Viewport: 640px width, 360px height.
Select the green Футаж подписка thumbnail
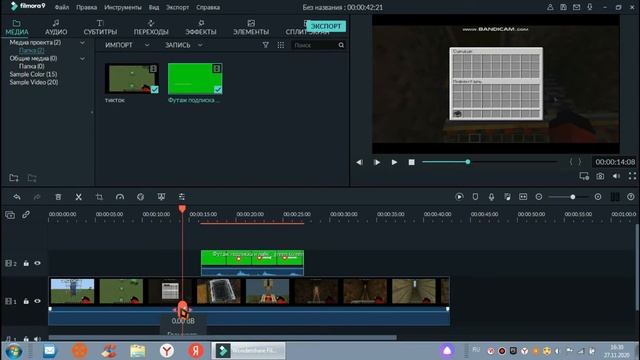195,78
